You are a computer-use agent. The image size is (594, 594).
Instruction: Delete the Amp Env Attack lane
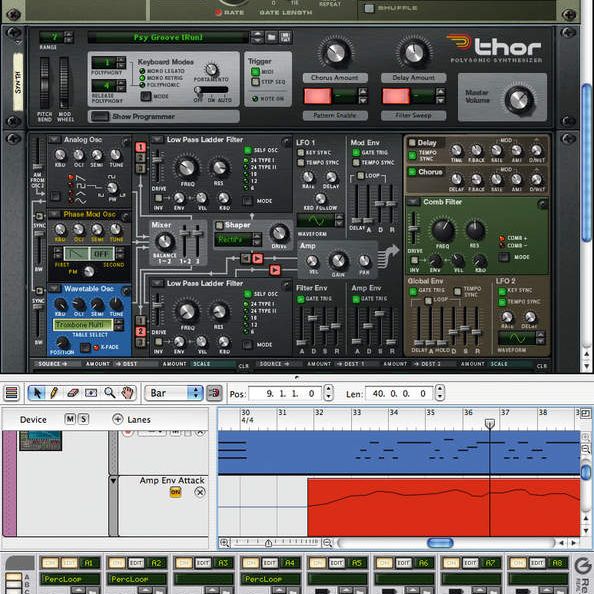point(200,492)
